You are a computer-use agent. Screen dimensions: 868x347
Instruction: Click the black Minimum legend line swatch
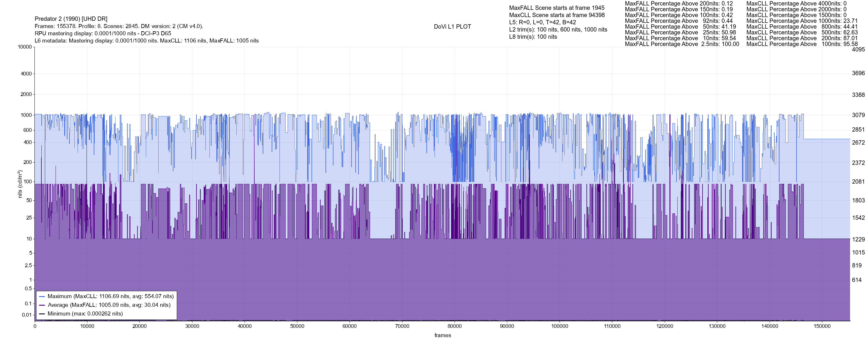pos(42,314)
